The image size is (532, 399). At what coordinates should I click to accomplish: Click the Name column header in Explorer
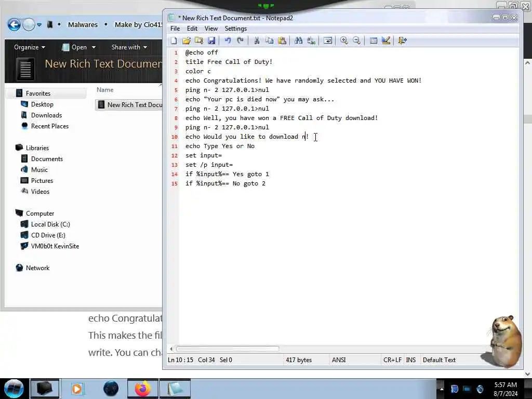[x=105, y=89]
